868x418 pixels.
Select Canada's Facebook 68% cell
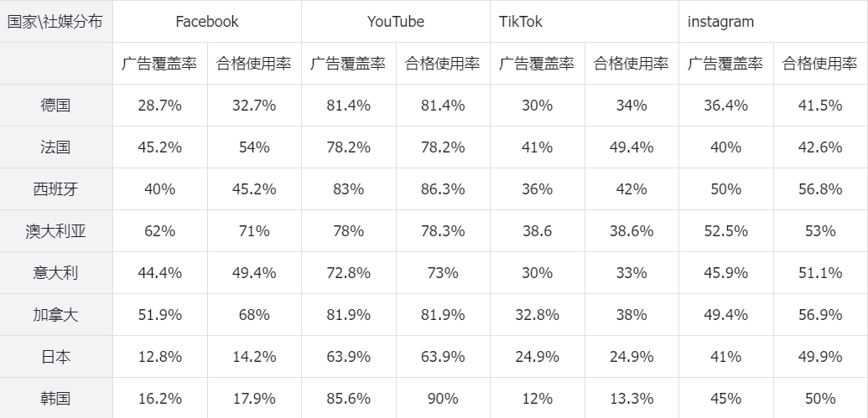[x=254, y=315]
